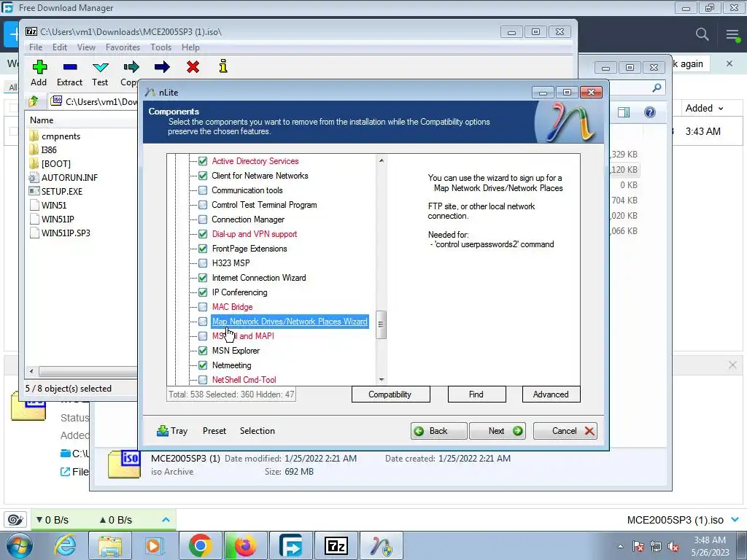The height and width of the screenshot is (560, 747).
Task: Check H323 MSP component
Action: tap(203, 263)
